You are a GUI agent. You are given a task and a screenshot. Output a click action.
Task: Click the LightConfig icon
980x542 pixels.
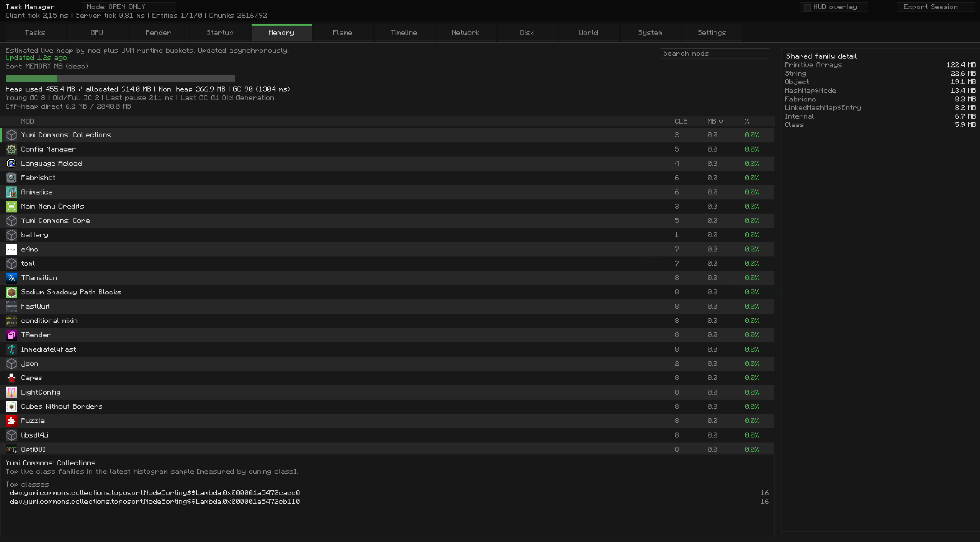(11, 392)
